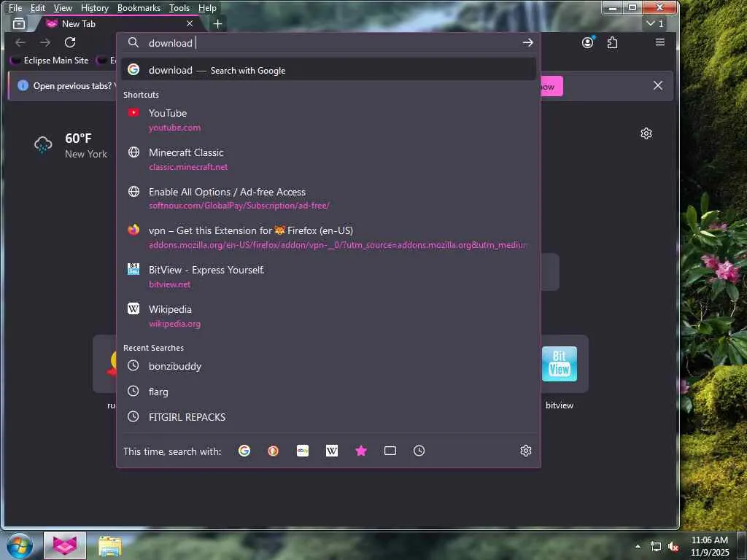The height and width of the screenshot is (560, 747).
Task: Click the info icon in the notification bar
Action: point(23,86)
